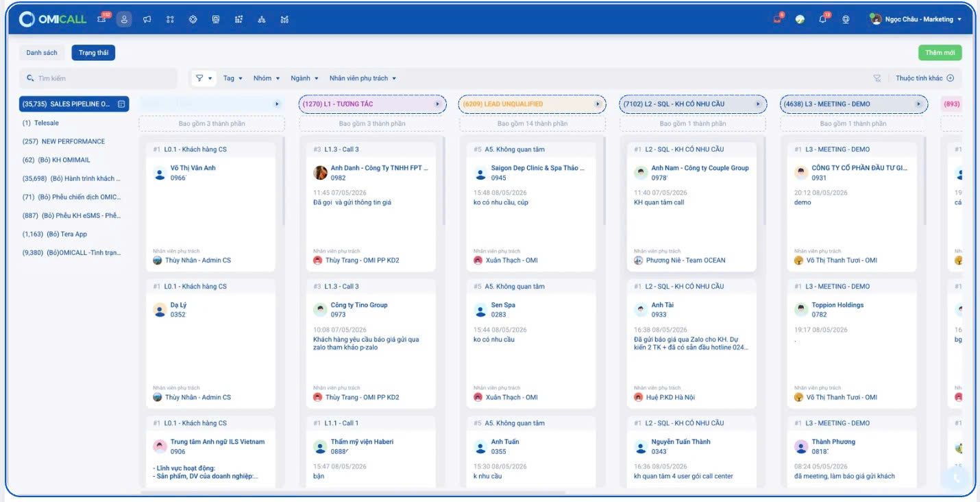The image size is (980, 502).
Task: Open the Nhân viên phụ trách filter dropdown
Action: click(363, 78)
